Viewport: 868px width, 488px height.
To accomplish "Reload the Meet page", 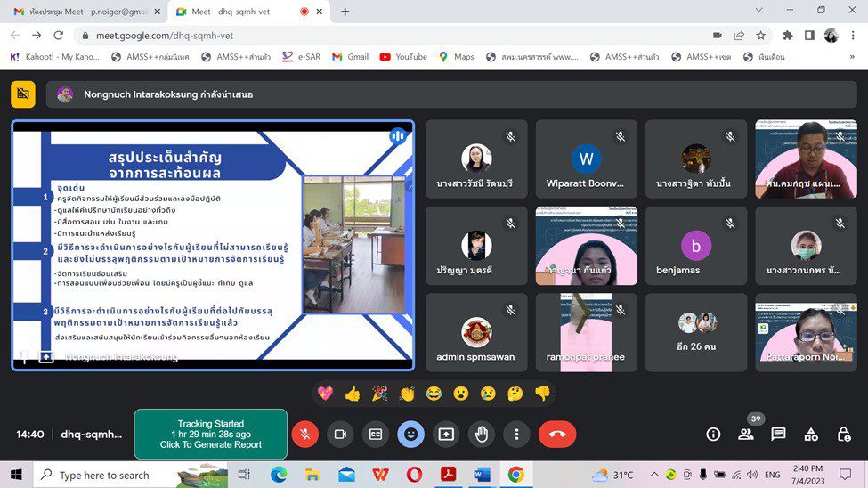I will click(58, 36).
